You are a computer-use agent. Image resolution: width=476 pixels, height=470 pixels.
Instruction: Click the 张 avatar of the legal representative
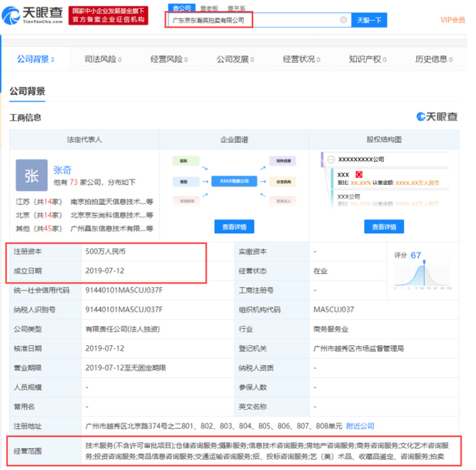point(31,175)
